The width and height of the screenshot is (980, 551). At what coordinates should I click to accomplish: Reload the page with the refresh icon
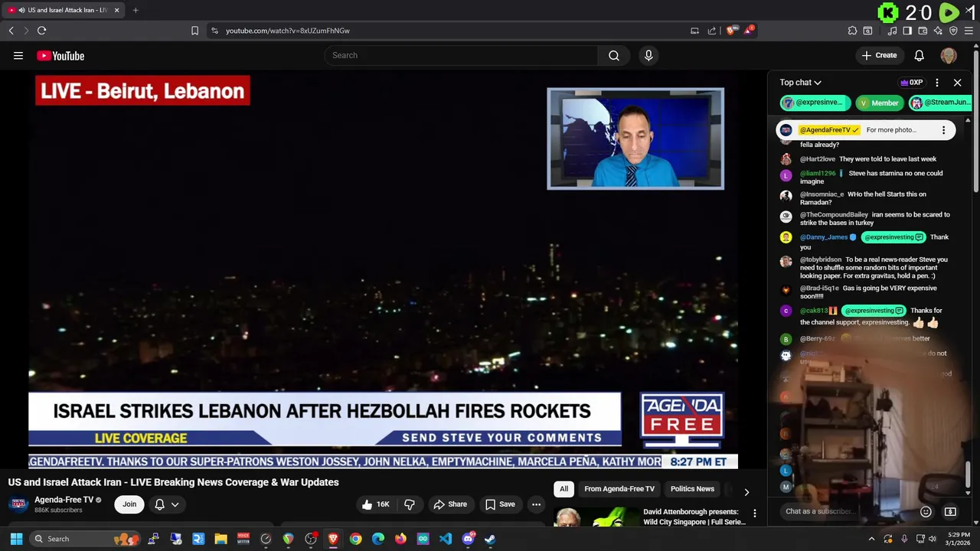41,31
